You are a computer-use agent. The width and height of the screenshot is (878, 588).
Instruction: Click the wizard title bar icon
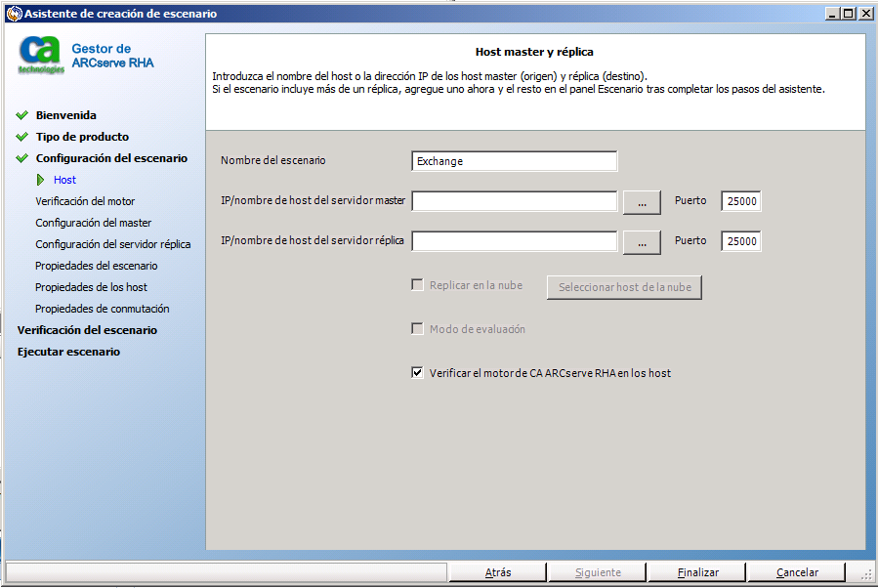(14, 14)
